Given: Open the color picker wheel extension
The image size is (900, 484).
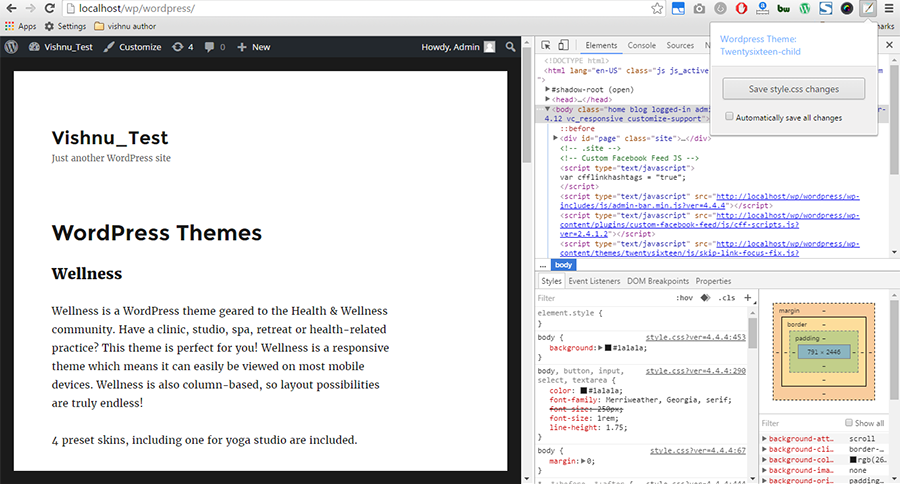Looking at the screenshot, I should click(847, 9).
